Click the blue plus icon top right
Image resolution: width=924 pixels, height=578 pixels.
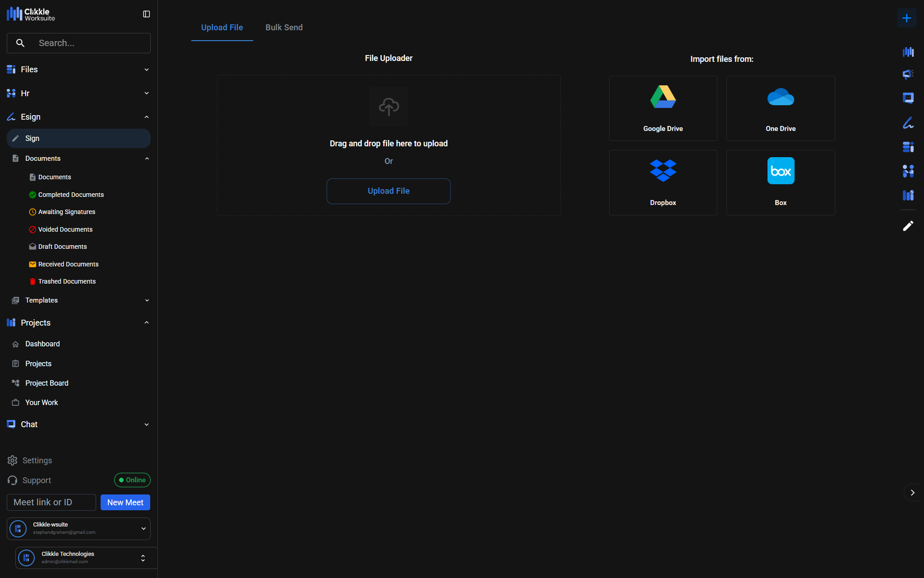[906, 18]
